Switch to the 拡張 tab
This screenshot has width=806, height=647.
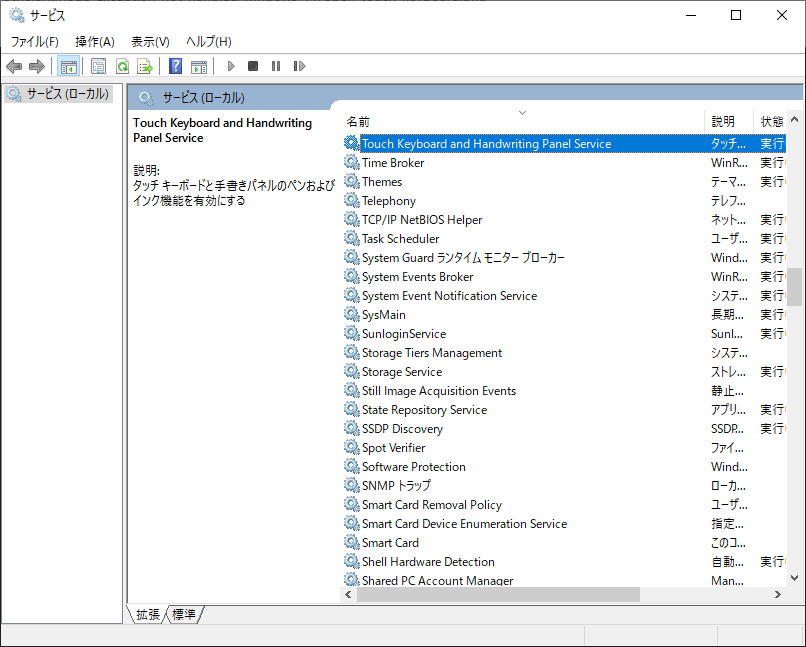(148, 614)
